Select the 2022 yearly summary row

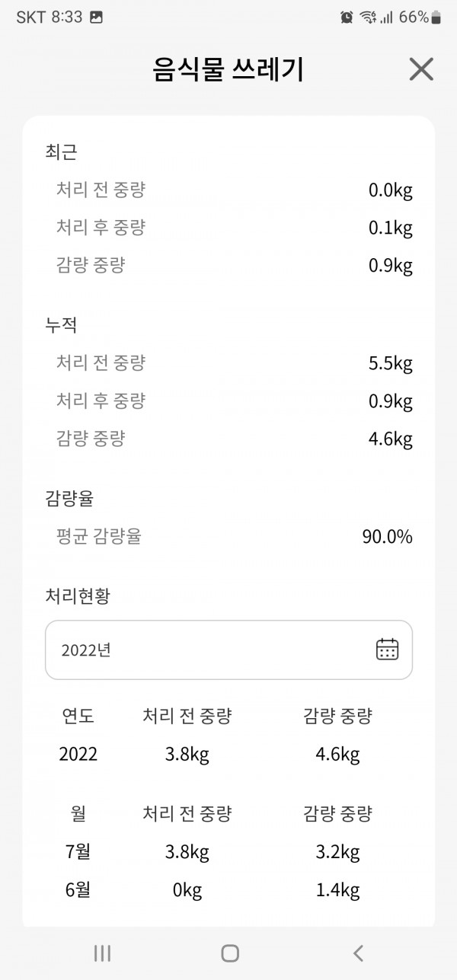coord(228,755)
